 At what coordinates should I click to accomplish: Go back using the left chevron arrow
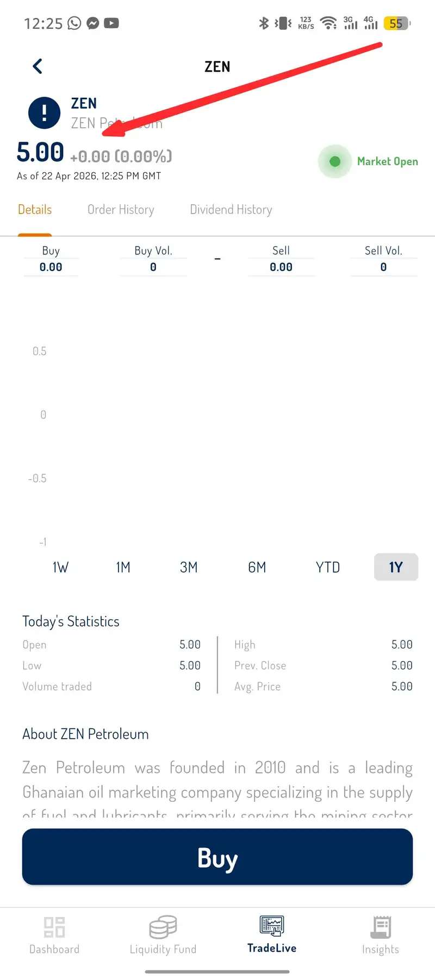[x=38, y=66]
